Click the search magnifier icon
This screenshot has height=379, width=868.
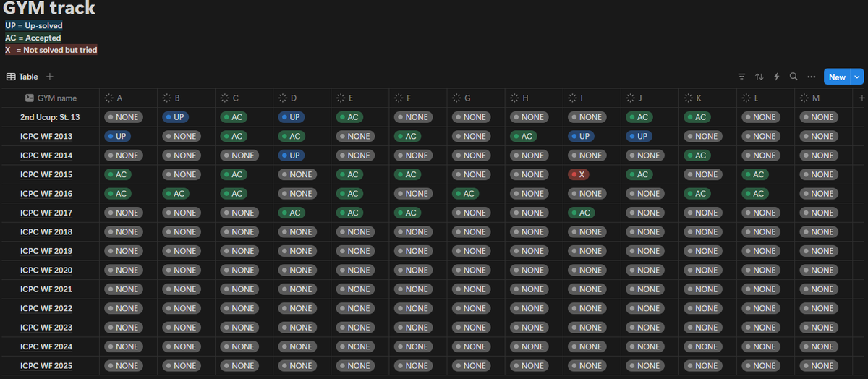pyautogui.click(x=793, y=77)
